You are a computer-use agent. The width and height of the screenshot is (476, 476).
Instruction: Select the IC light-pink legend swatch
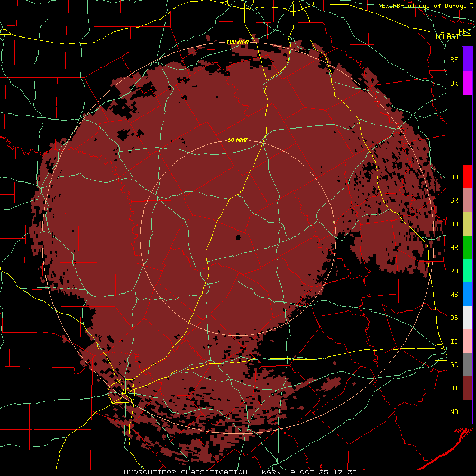coord(467,341)
